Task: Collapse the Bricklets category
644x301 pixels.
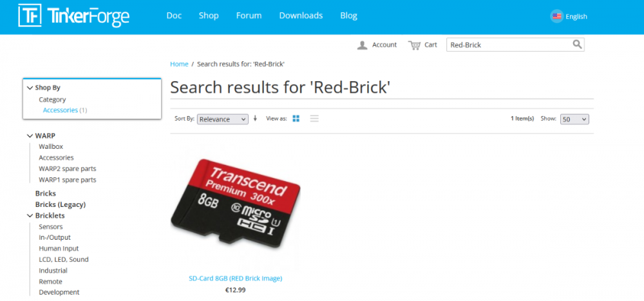Action: click(x=30, y=215)
